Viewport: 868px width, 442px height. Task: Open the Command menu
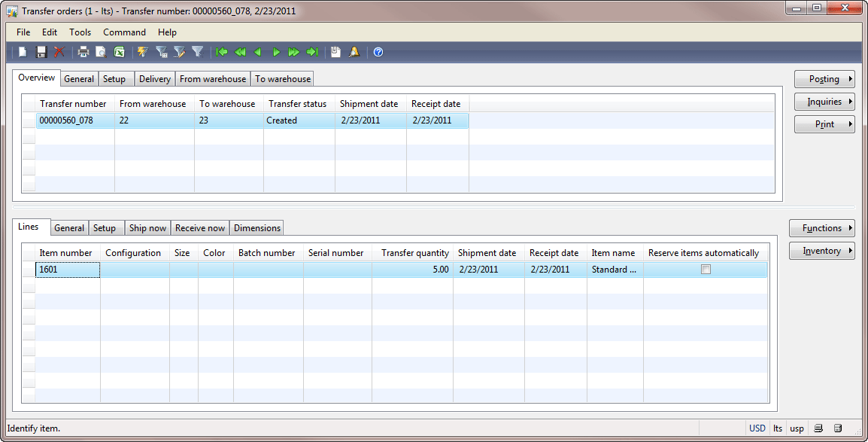pyautogui.click(x=125, y=32)
